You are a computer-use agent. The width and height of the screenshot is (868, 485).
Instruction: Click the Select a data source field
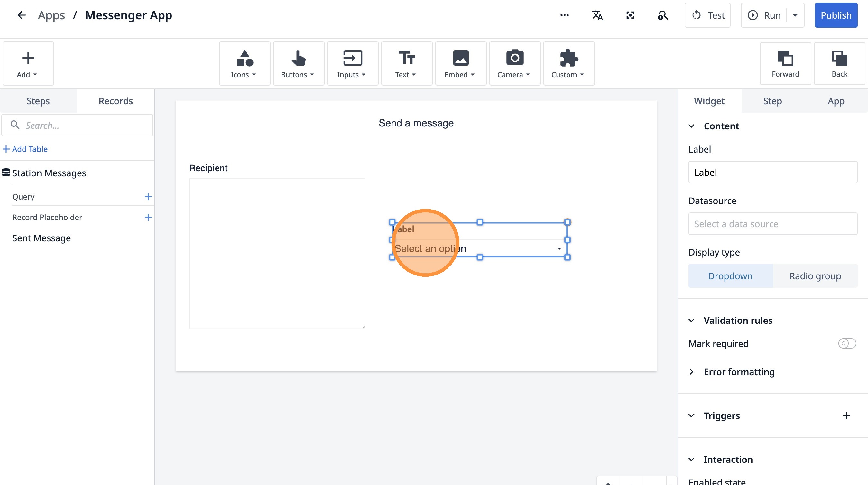click(773, 224)
